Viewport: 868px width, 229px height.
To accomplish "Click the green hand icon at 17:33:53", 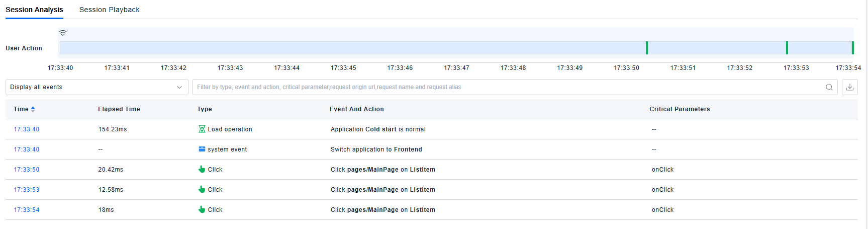I will point(202,190).
